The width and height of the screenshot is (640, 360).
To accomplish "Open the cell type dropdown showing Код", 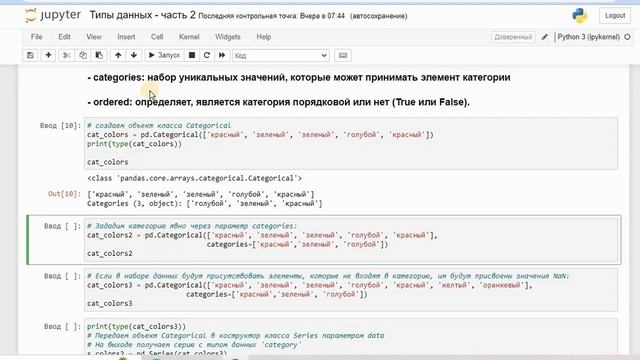I will click(281, 56).
